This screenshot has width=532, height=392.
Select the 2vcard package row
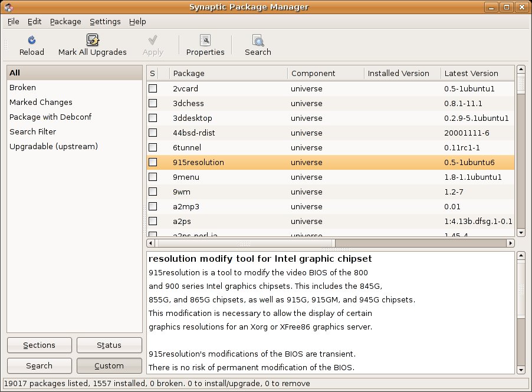(x=330, y=88)
